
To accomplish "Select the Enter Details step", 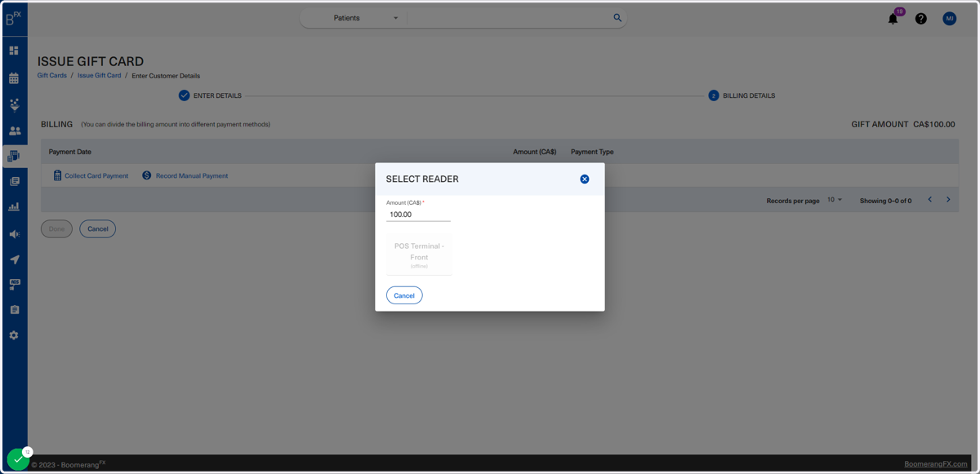I will 210,95.
